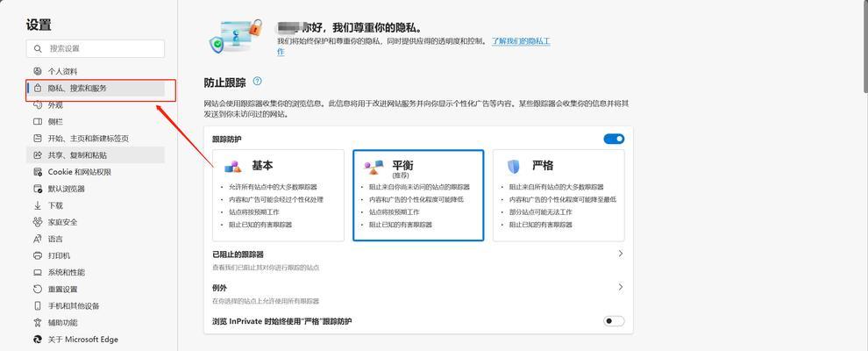The width and height of the screenshot is (868, 351).
Task: Click the 关于 Microsoft Edge logo icon
Action: point(38,340)
